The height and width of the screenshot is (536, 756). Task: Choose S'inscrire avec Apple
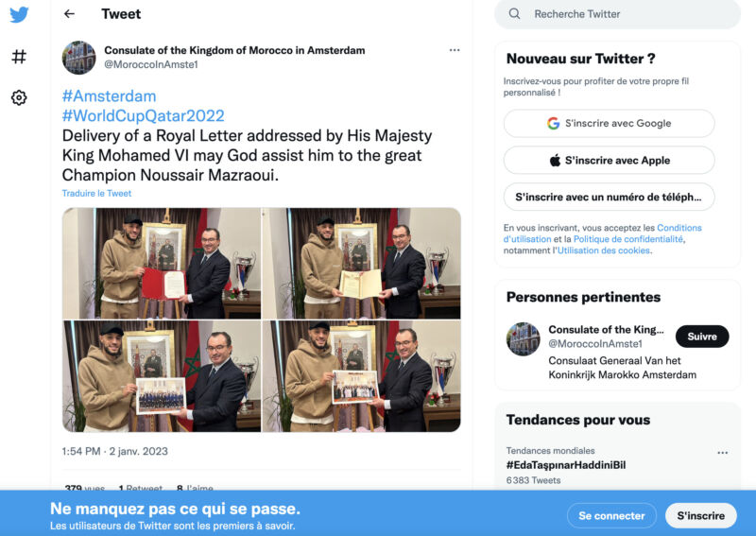point(609,160)
